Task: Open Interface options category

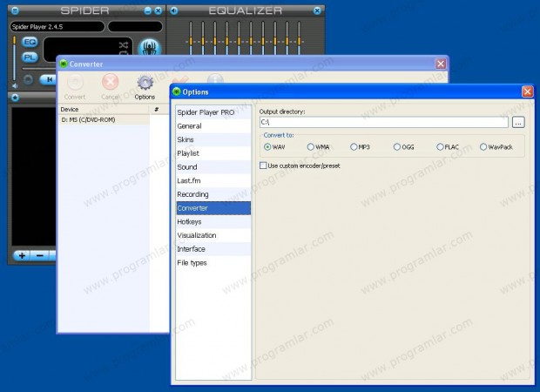Action: (213, 249)
